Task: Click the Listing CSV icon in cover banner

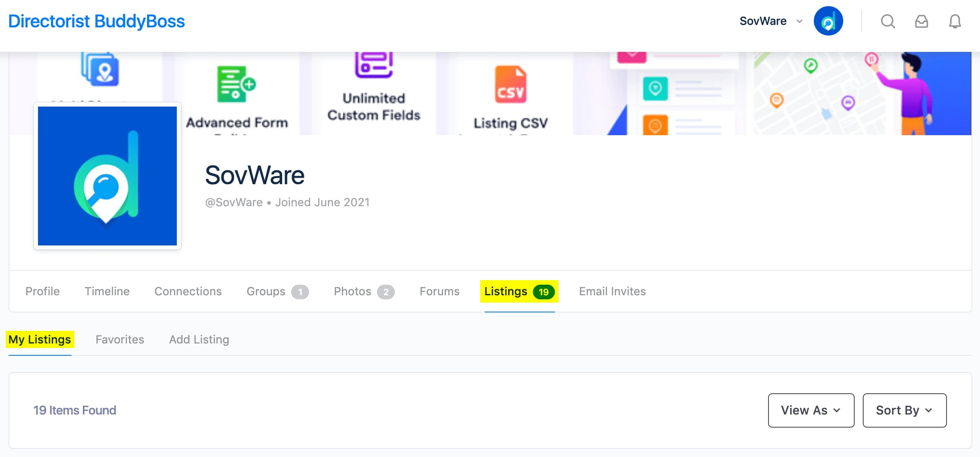Action: pos(510,85)
